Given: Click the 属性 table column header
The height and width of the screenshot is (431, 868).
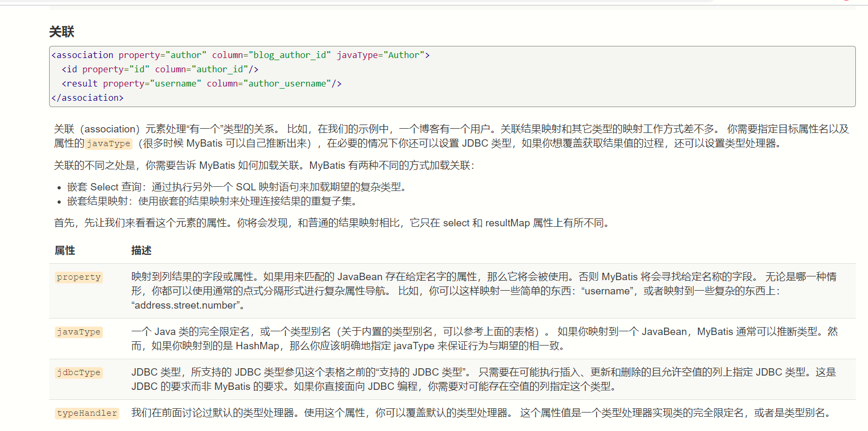Looking at the screenshot, I should pos(65,250).
